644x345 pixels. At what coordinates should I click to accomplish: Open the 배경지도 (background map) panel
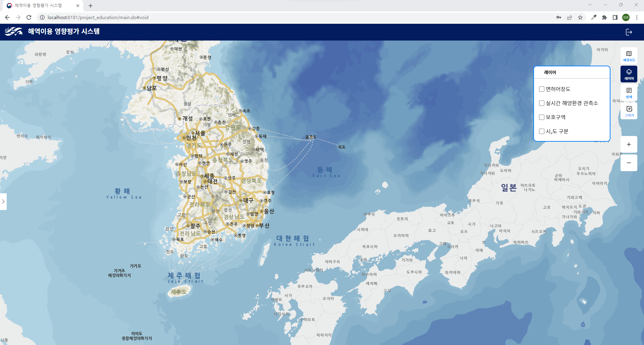click(629, 55)
